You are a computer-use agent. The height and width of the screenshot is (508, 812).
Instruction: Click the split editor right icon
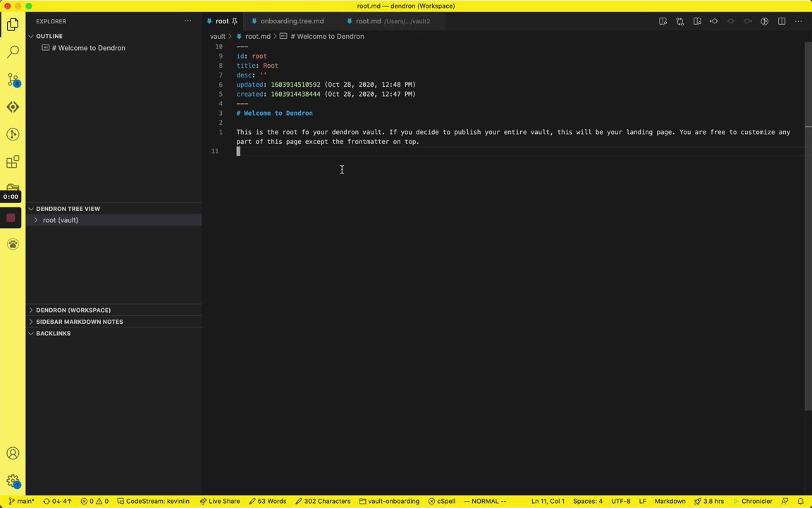coord(782,21)
